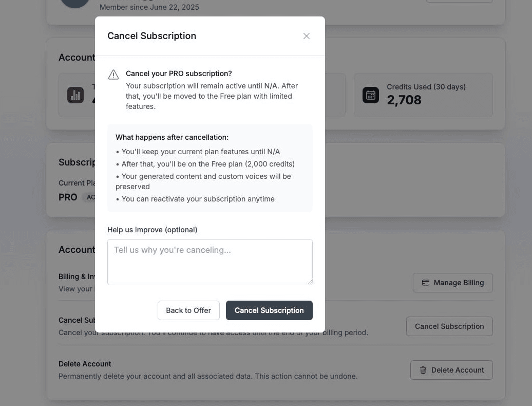The width and height of the screenshot is (532, 406).
Task: Click the Member since June 22, 2025 text
Action: [149, 7]
